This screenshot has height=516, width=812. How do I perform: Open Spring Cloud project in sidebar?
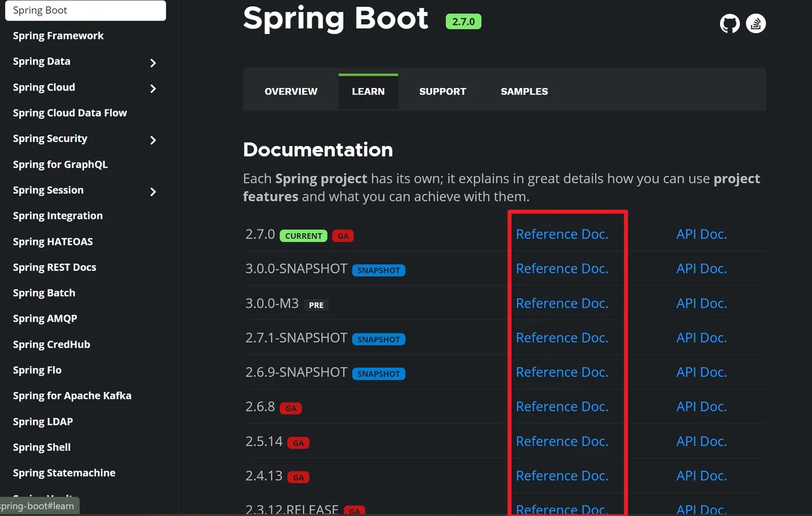tap(44, 88)
